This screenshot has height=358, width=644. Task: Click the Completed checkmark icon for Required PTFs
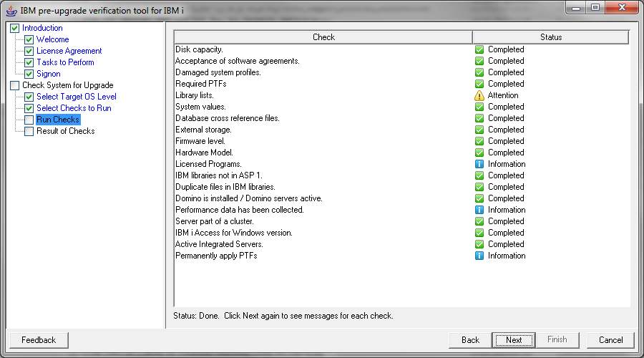click(x=479, y=84)
